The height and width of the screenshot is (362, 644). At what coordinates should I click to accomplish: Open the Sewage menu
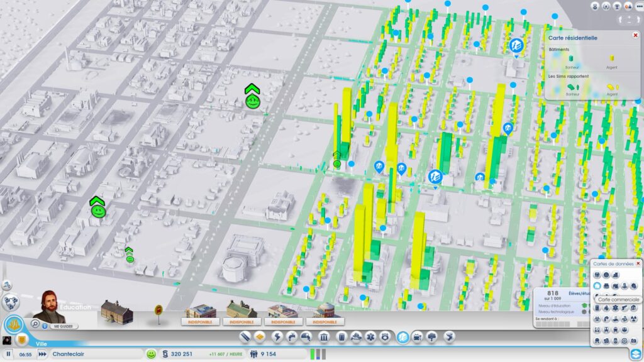point(306,337)
